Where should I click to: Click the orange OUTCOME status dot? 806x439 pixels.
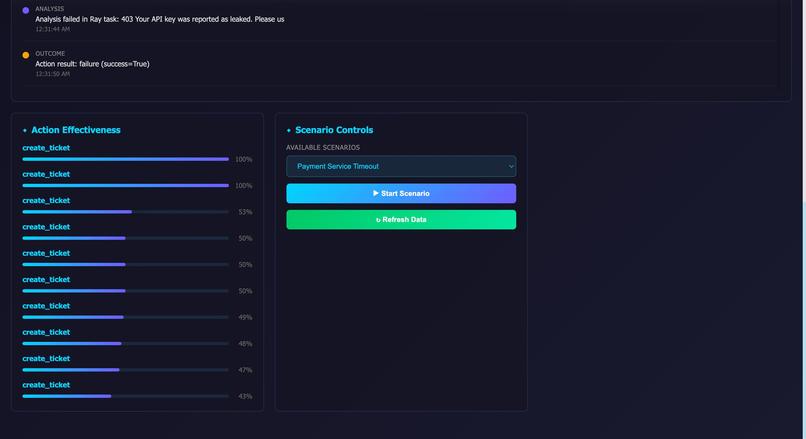[x=26, y=55]
